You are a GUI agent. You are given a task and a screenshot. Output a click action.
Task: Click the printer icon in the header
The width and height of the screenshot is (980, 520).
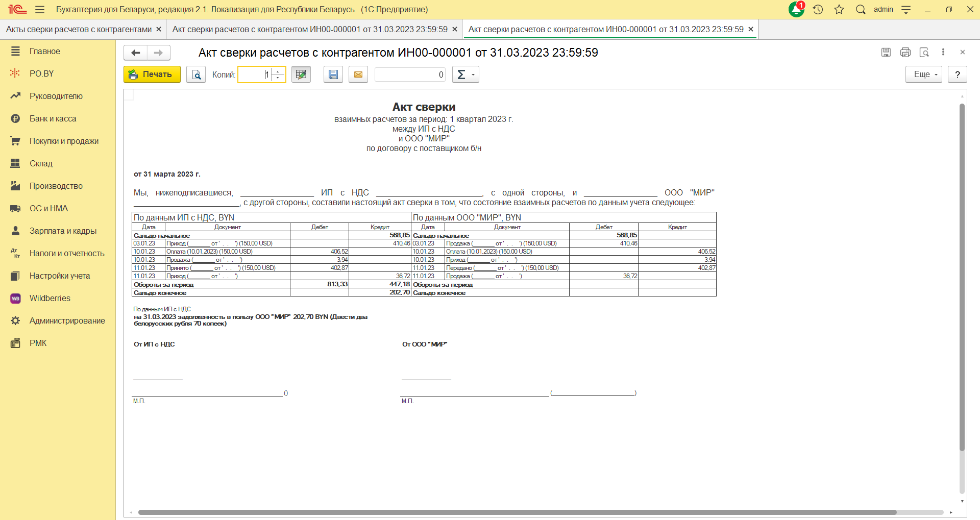tap(905, 52)
